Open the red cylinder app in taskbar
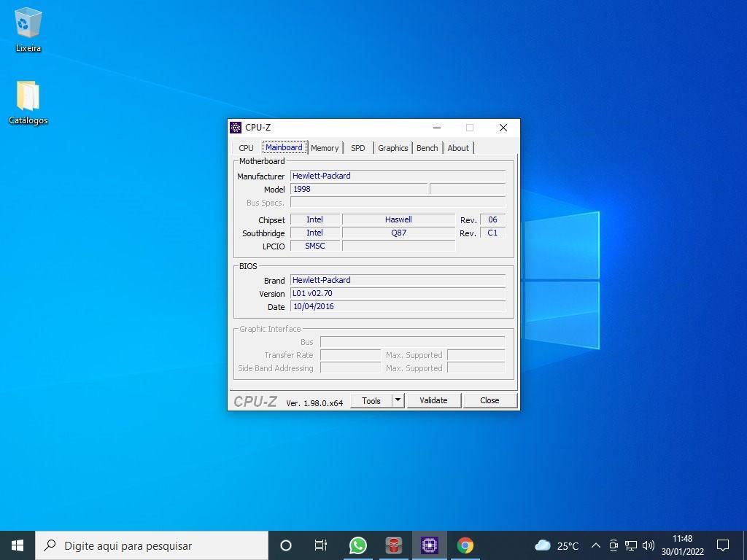 tap(393, 545)
